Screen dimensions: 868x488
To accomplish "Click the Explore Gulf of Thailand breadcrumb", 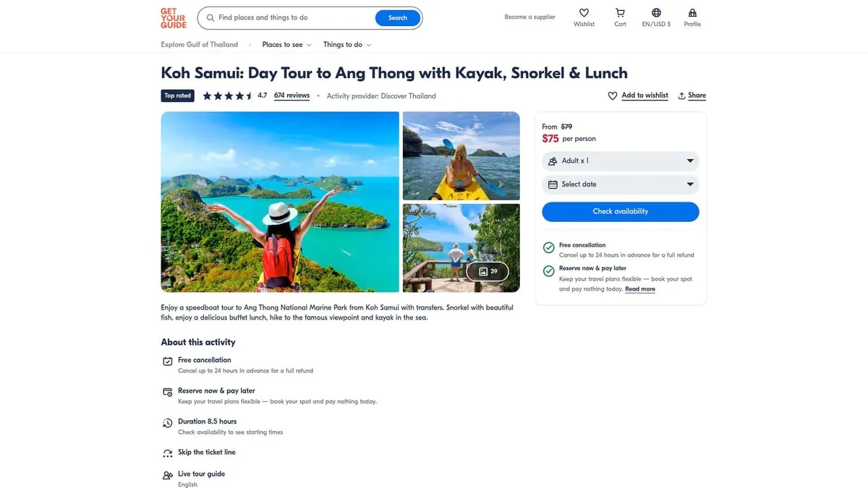I will tap(199, 44).
